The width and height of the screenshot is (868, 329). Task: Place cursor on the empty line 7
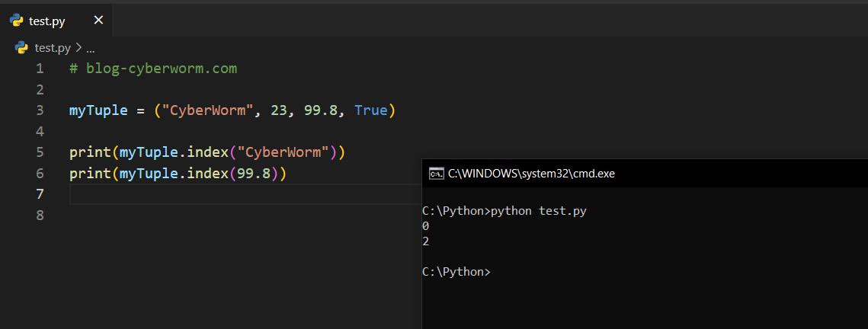coord(229,195)
